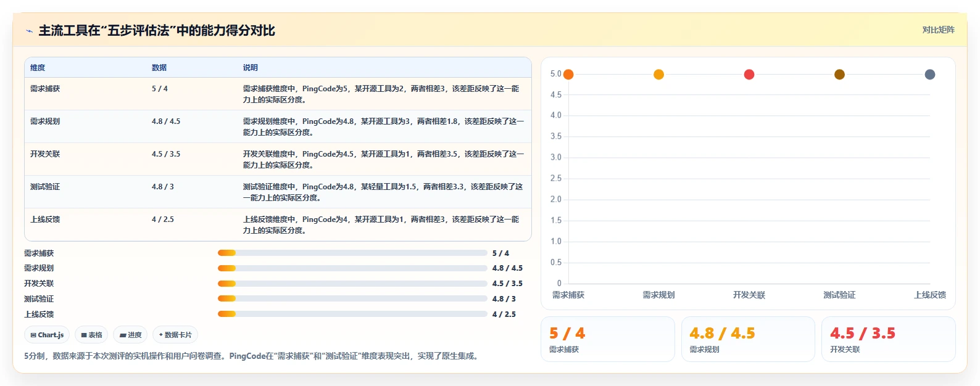Click the 需求规划 progress bar
980x386 pixels.
(x=352, y=268)
